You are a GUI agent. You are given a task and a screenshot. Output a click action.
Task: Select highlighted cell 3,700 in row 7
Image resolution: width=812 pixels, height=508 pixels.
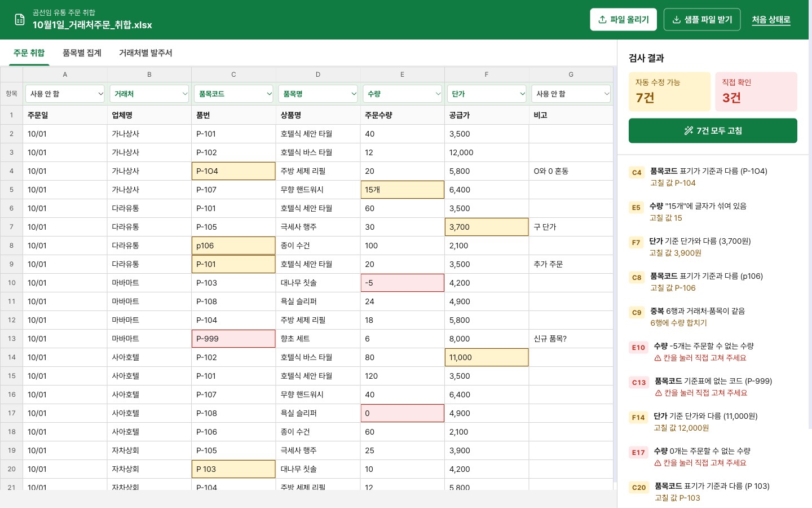tap(487, 227)
